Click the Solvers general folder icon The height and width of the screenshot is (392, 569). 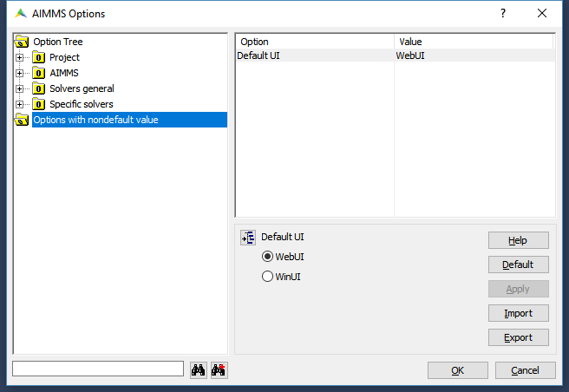[38, 88]
